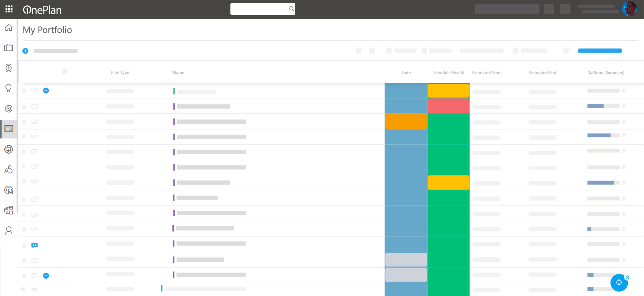Open comments on the red Schedule Health row

(x=35, y=107)
